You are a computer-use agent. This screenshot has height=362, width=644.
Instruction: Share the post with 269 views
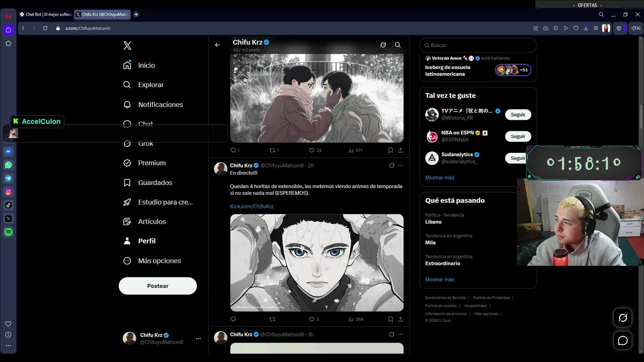(x=400, y=319)
